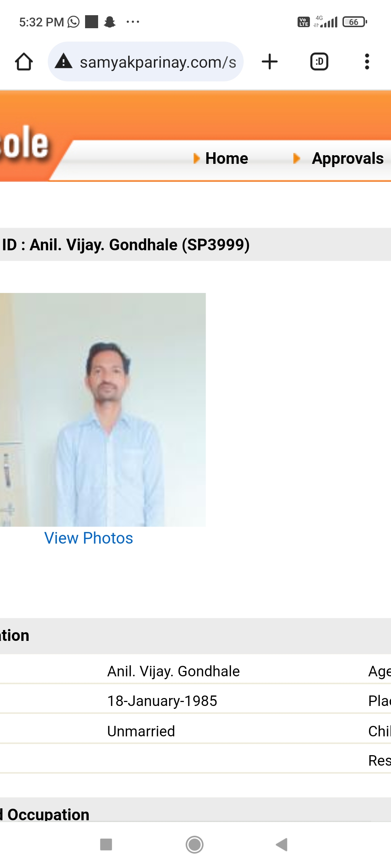Open the Approvals menu item
Screen dimensions: 391x868
[x=348, y=158]
